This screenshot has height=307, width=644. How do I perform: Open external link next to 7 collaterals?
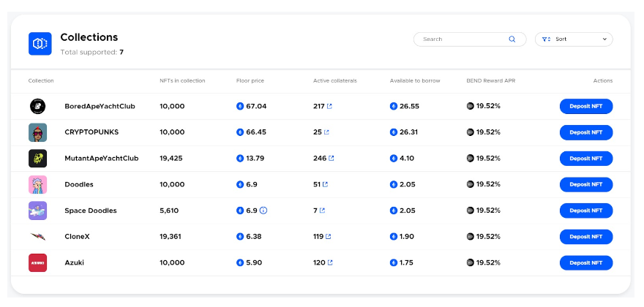coord(322,211)
